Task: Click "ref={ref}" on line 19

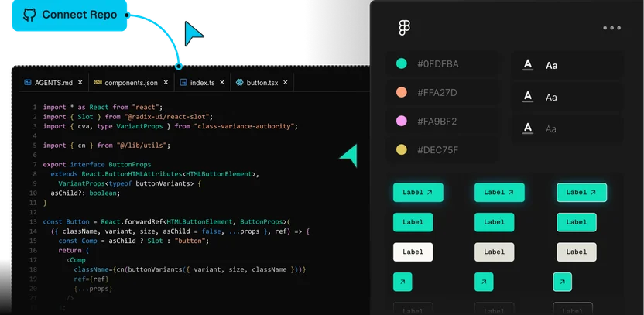Action: click(91, 279)
